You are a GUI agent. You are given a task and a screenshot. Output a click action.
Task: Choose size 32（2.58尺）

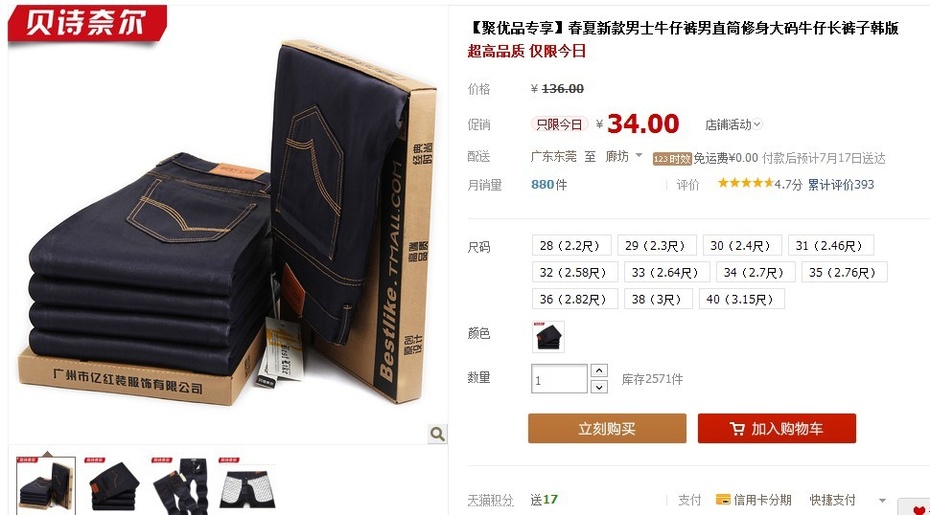574,272
